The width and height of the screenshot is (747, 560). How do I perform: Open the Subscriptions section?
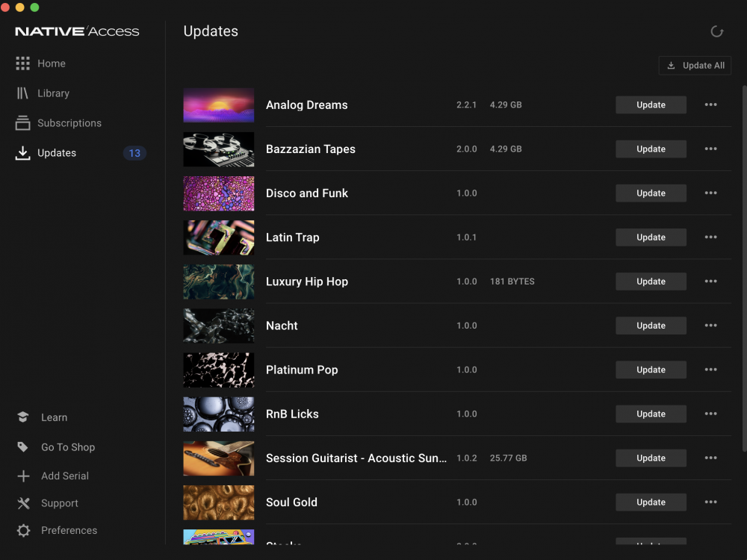click(69, 123)
